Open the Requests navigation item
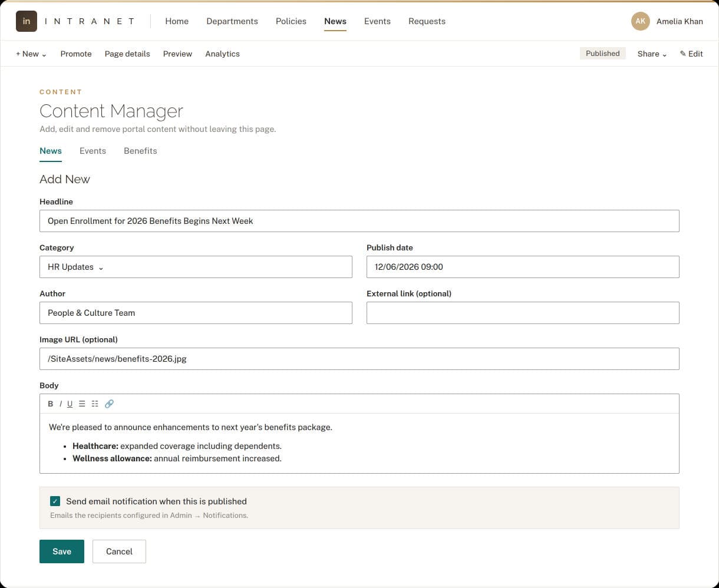Viewport: 719px width, 588px height. (427, 21)
